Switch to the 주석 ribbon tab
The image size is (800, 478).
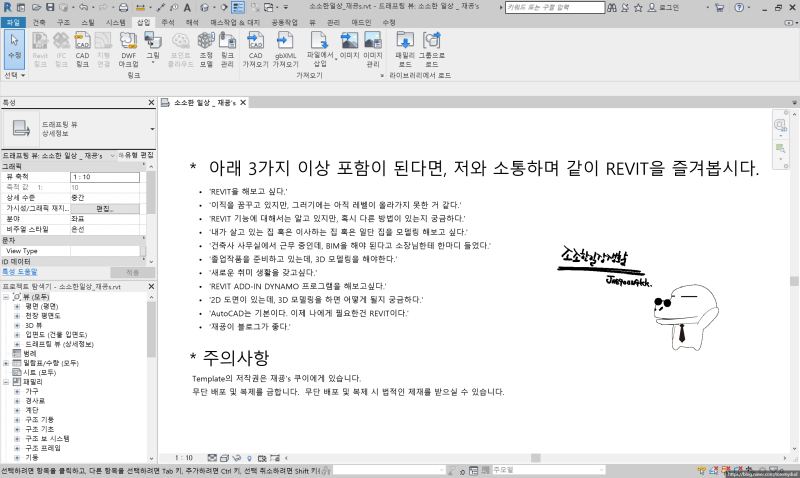point(167,22)
